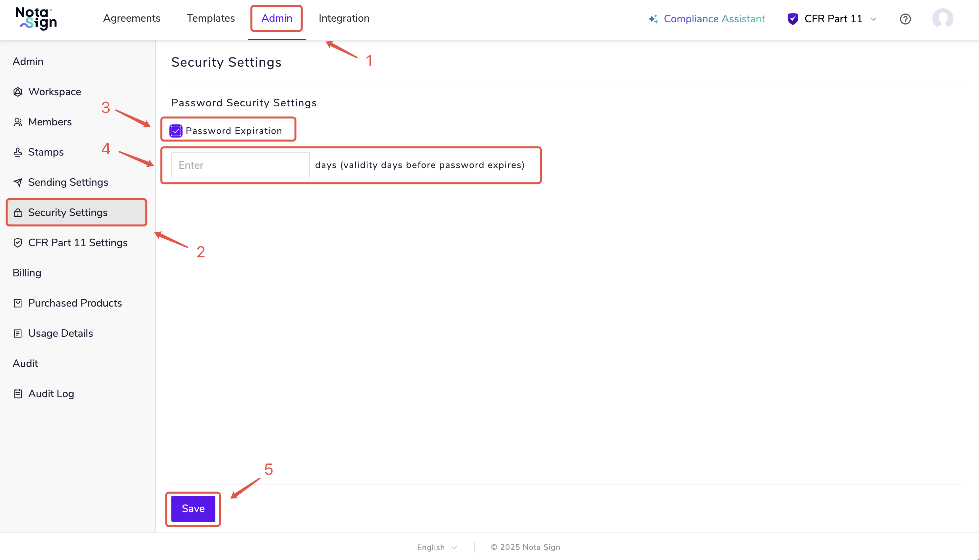The image size is (979, 560).
Task: Open the help question mark icon
Action: pyautogui.click(x=905, y=19)
